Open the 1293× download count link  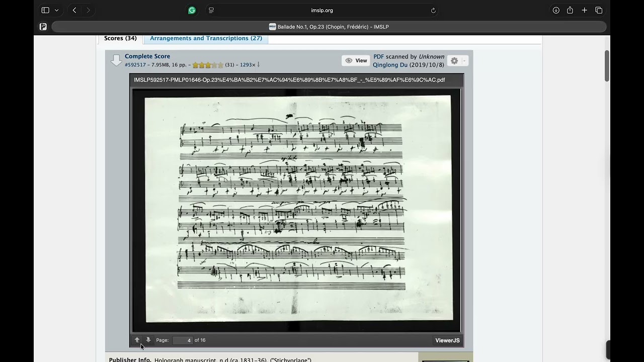click(x=248, y=65)
